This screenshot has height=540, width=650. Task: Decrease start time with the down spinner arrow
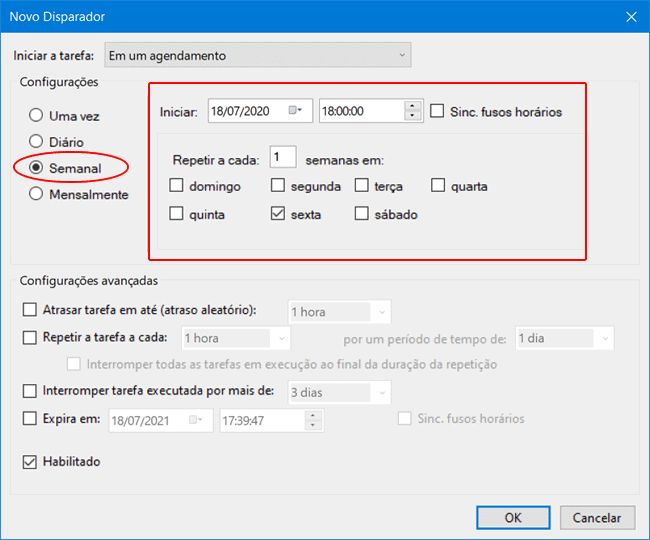point(413,116)
